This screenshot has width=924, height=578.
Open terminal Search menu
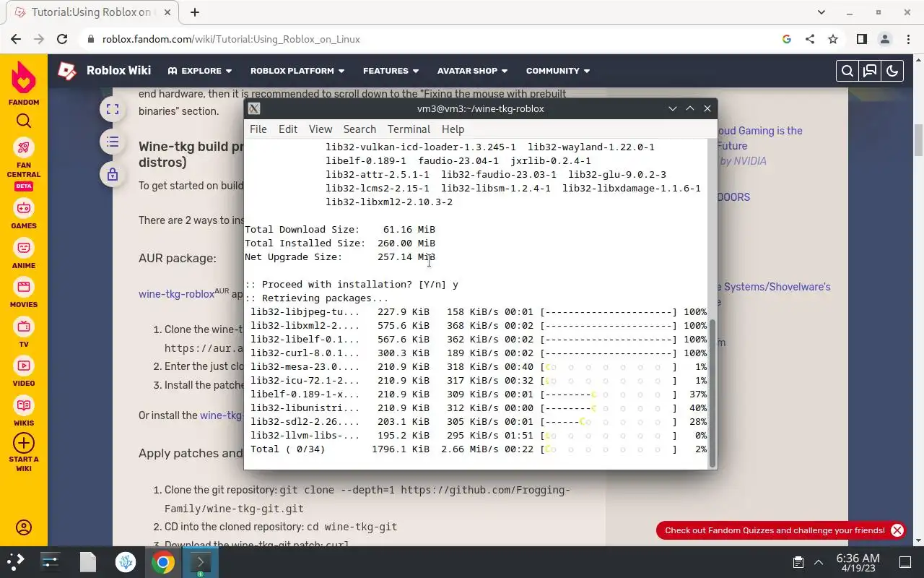pos(359,129)
